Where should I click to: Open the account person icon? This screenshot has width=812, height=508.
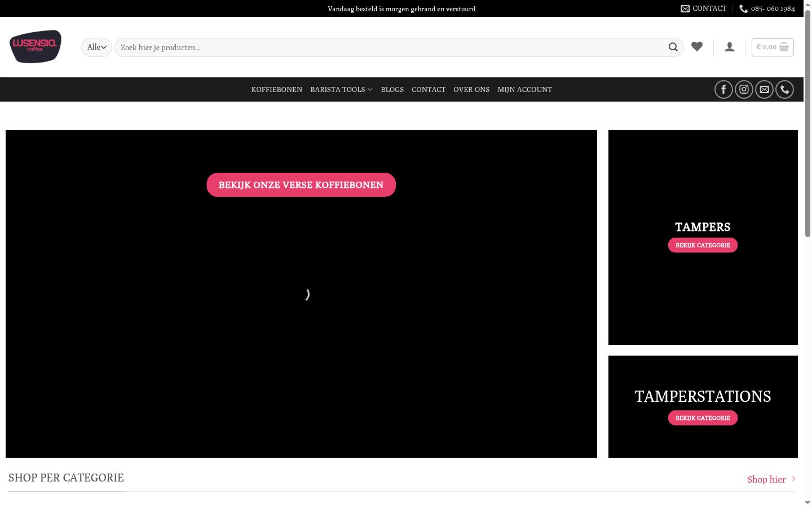tap(730, 47)
